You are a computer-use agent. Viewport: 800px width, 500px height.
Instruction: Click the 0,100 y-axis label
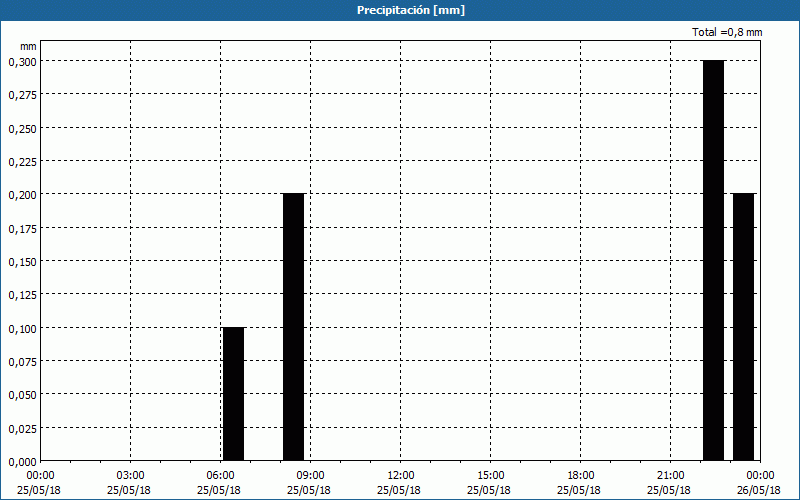tap(22, 329)
